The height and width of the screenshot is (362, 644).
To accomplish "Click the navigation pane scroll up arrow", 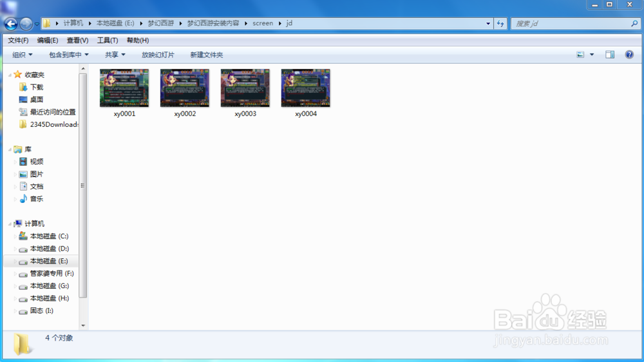I will tap(83, 69).
